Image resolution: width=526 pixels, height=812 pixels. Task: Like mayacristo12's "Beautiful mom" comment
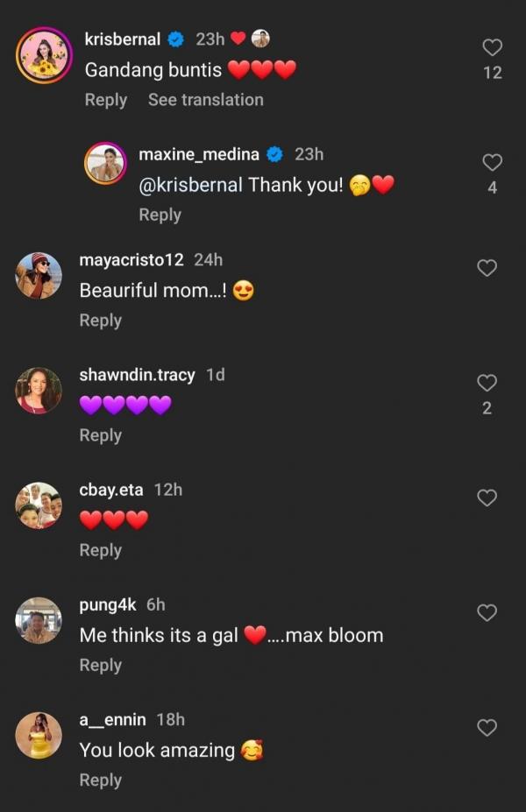[x=487, y=268]
